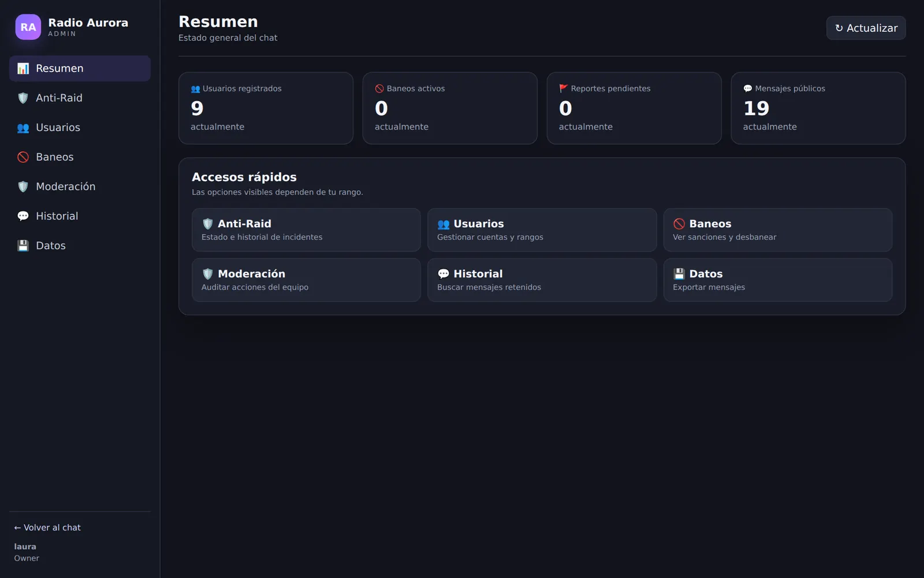Click speech bubble icon on Mensajes públicos
This screenshot has height=578, width=924.
pyautogui.click(x=748, y=88)
